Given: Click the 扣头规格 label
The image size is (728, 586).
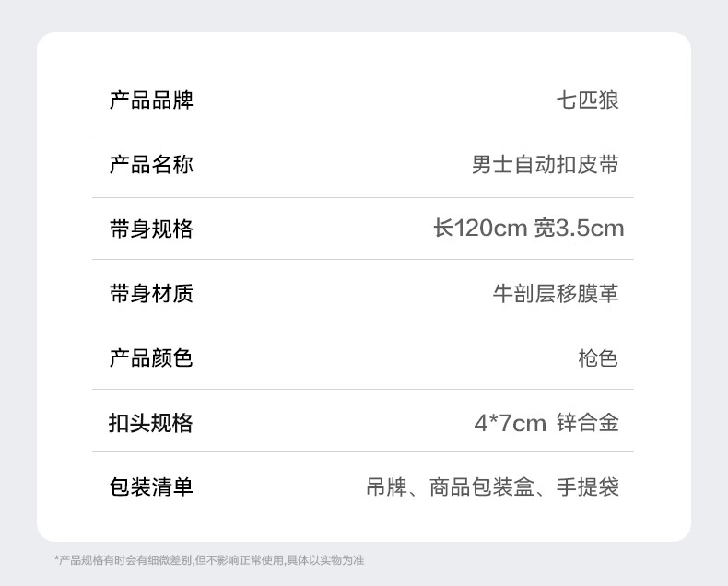Looking at the screenshot, I should (x=151, y=423).
